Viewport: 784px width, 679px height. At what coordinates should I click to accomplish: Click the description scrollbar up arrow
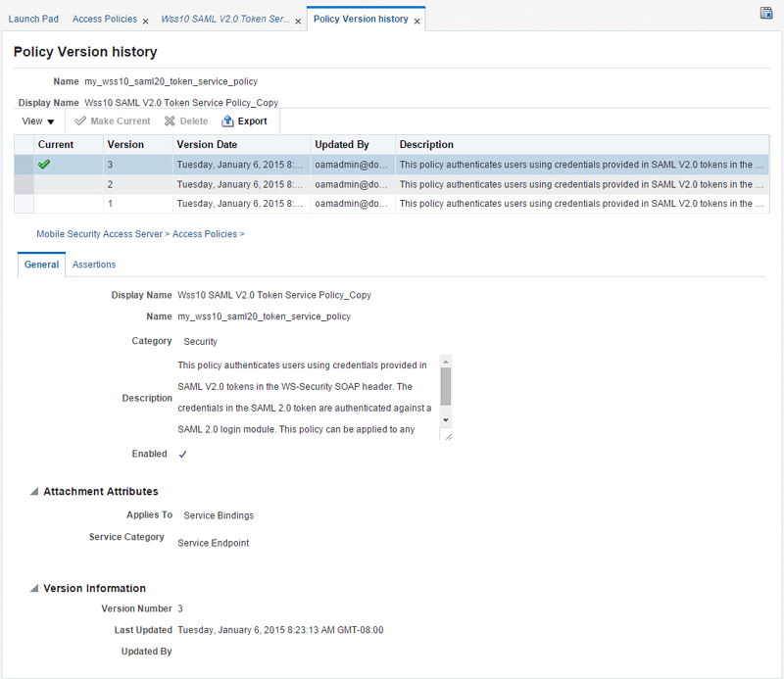(x=446, y=361)
